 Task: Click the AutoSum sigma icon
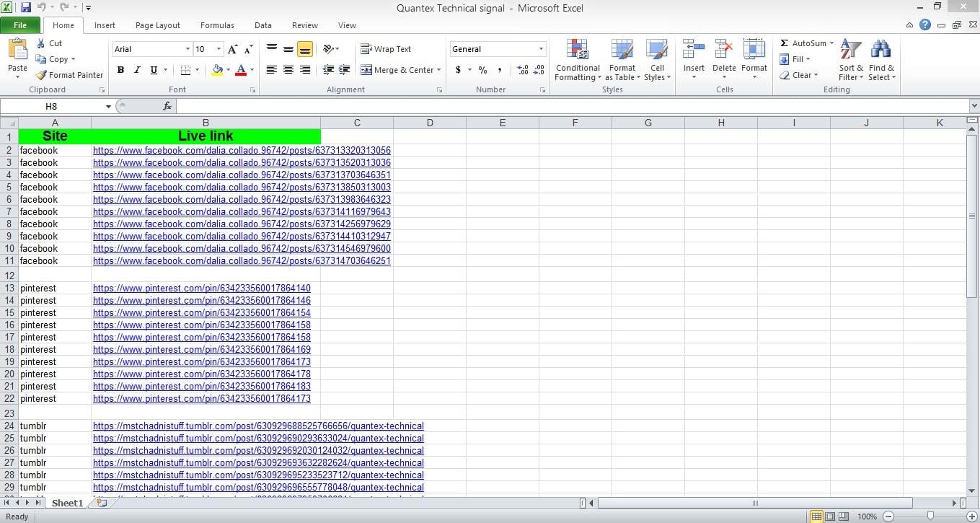pos(785,43)
